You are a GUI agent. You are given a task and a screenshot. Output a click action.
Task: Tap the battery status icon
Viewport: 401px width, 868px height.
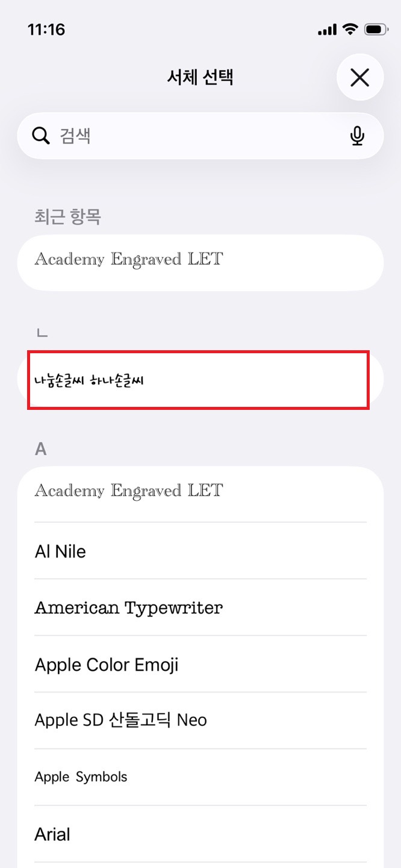pos(376,29)
